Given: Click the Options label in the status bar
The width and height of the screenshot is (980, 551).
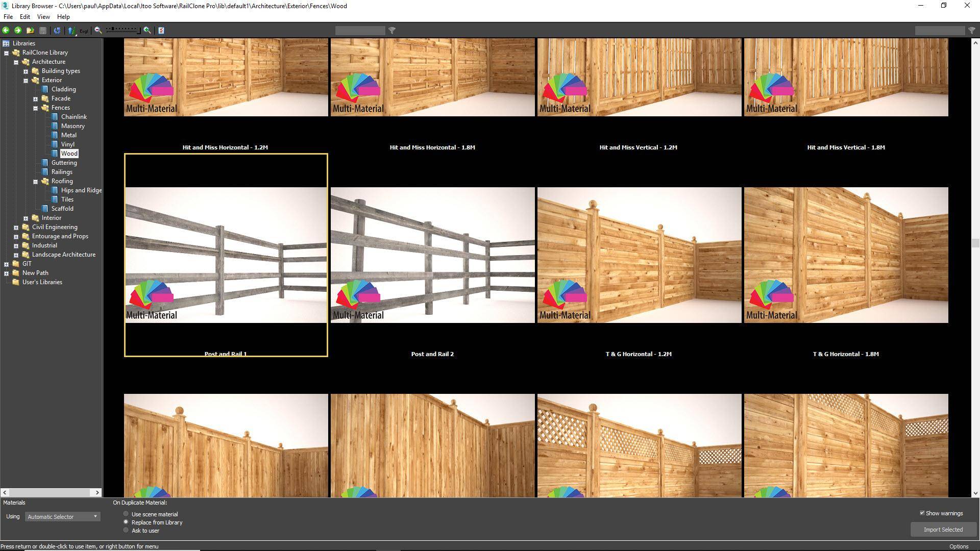Looking at the screenshot, I should click(958, 546).
